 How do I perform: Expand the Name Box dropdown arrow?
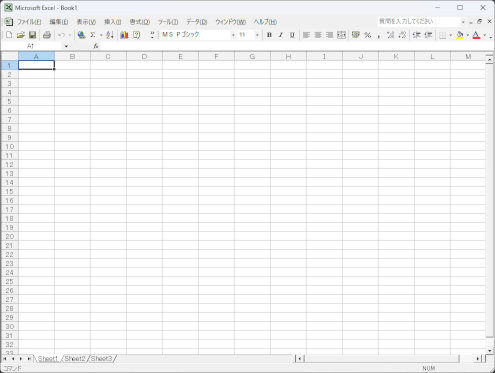point(66,46)
